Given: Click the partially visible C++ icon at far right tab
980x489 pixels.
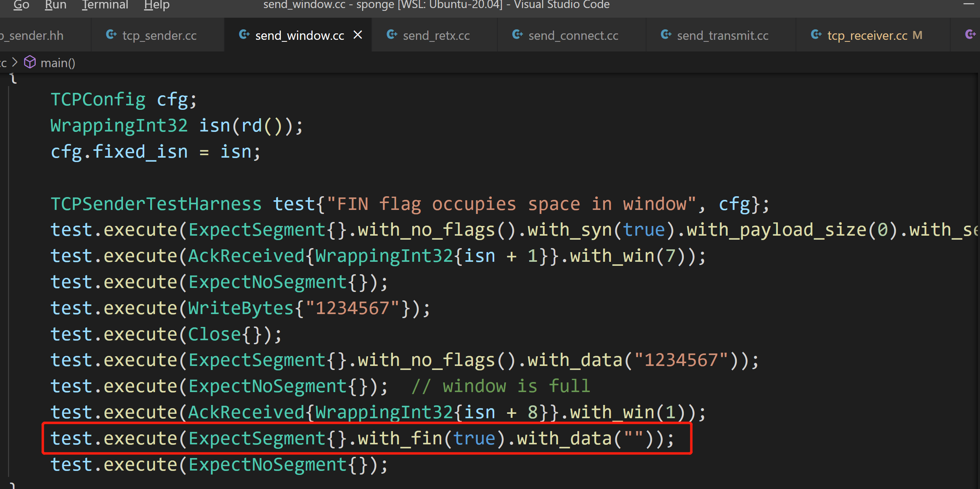Looking at the screenshot, I should [970, 35].
